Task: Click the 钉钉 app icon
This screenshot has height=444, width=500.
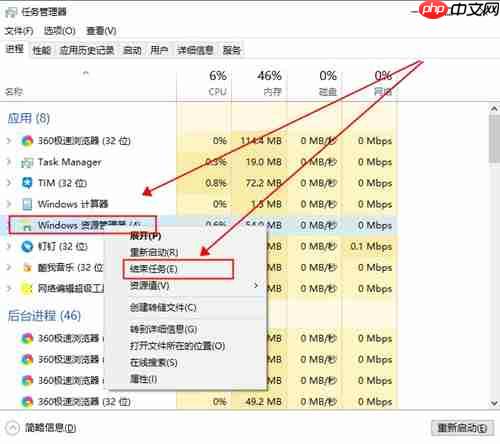Action: 27,246
